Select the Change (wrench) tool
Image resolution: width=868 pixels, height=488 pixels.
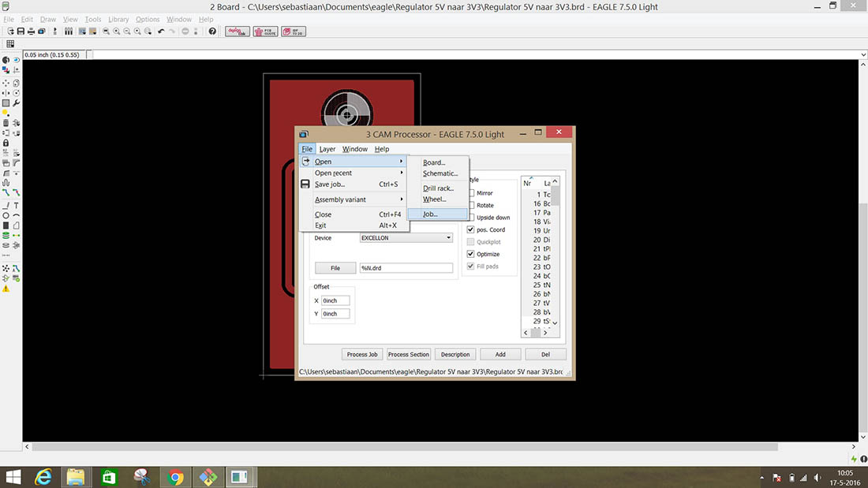coord(17,103)
